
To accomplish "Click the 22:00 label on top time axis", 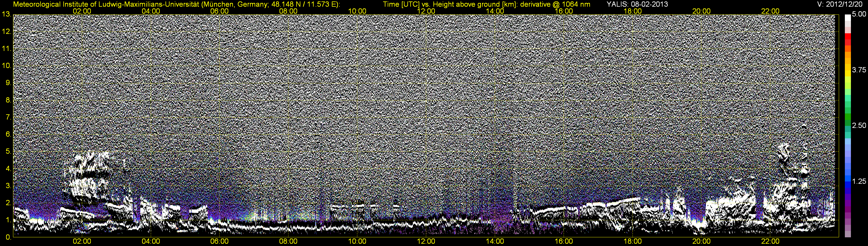I will tap(770, 11).
